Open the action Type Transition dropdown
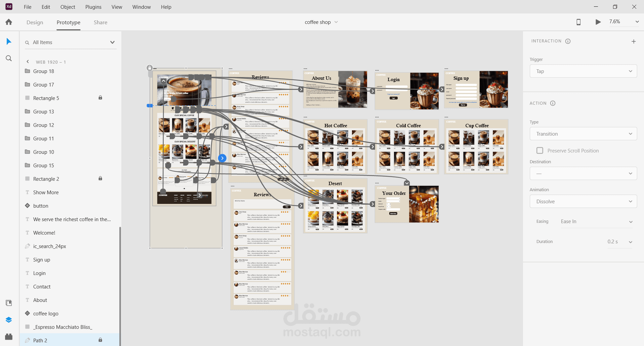This screenshot has height=346, width=644. tap(583, 134)
